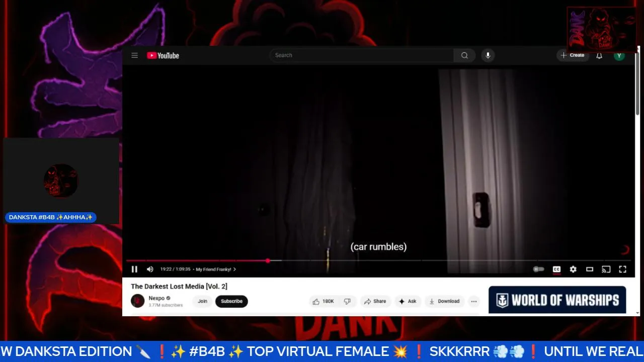Screen dimensions: 644x362
Task: Toggle closed captions CC button
Action: [556, 269]
